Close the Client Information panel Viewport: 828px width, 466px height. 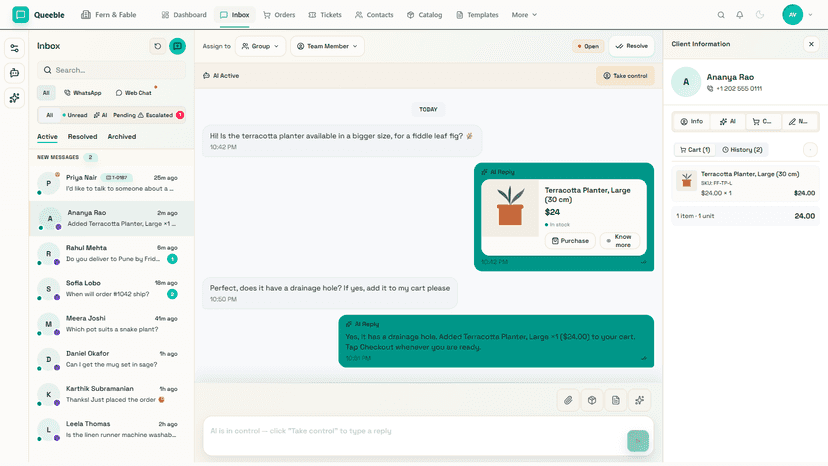(811, 44)
